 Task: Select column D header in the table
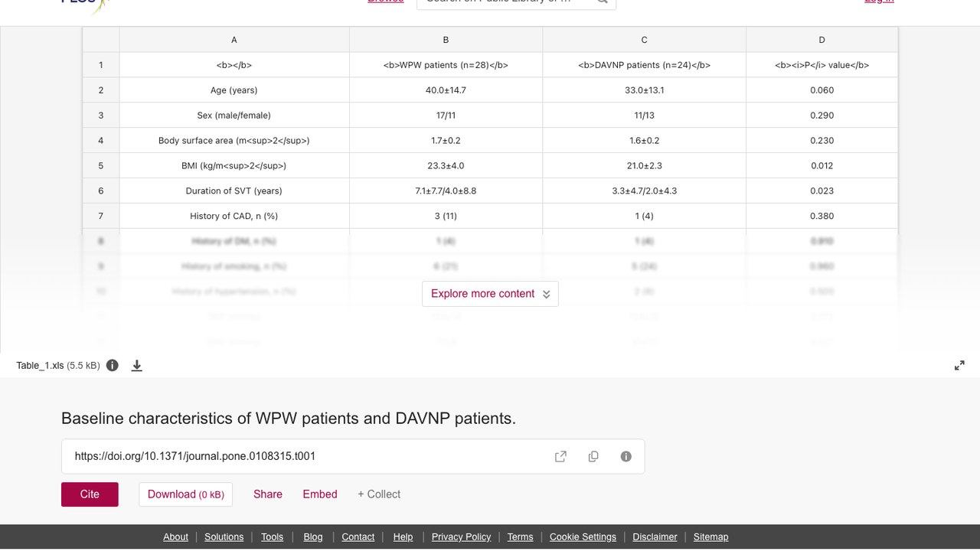tap(822, 40)
